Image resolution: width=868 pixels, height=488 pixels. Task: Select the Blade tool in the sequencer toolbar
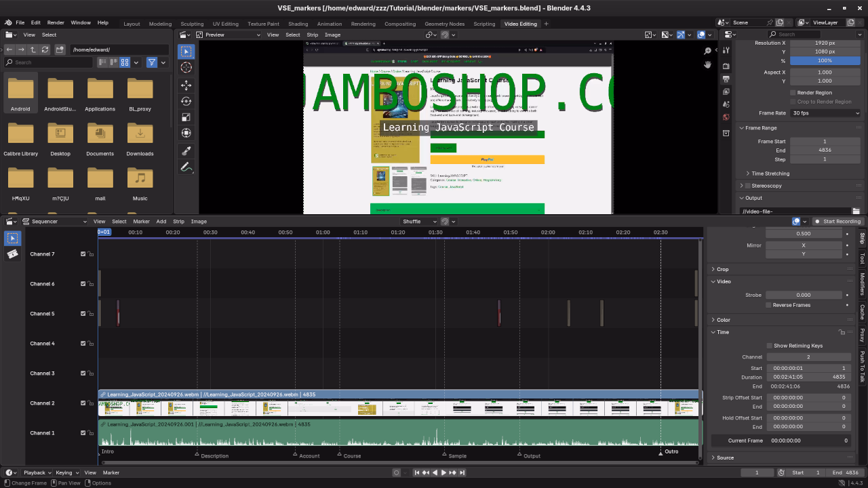tap(13, 254)
